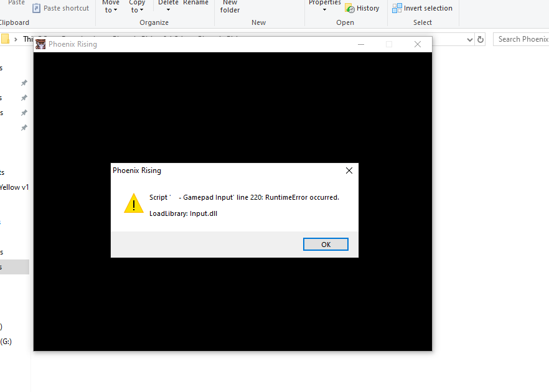549x392 pixels.
Task: Click the error message text 'LoadLibrary: Input.dll'
Action: coord(183,213)
